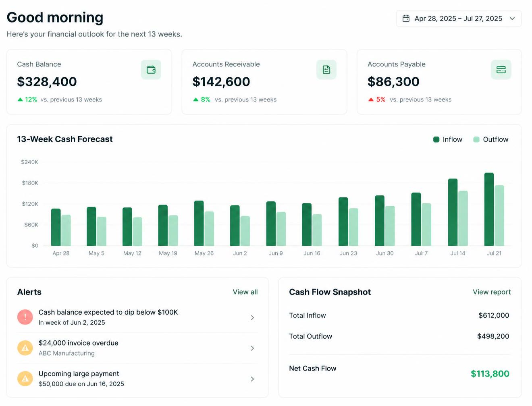This screenshot has height=406, width=532.
Task: Toggle the Inflow legend swatch
Action: pyautogui.click(x=436, y=139)
